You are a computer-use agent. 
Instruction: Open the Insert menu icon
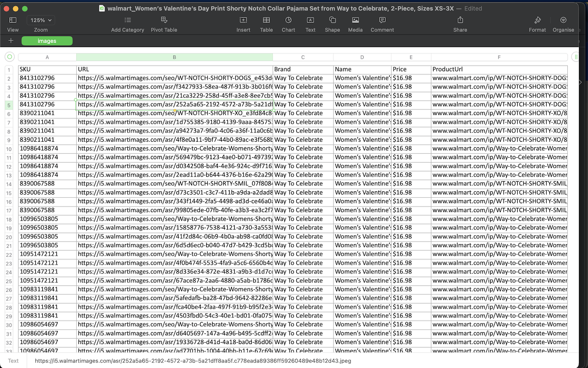(x=243, y=20)
